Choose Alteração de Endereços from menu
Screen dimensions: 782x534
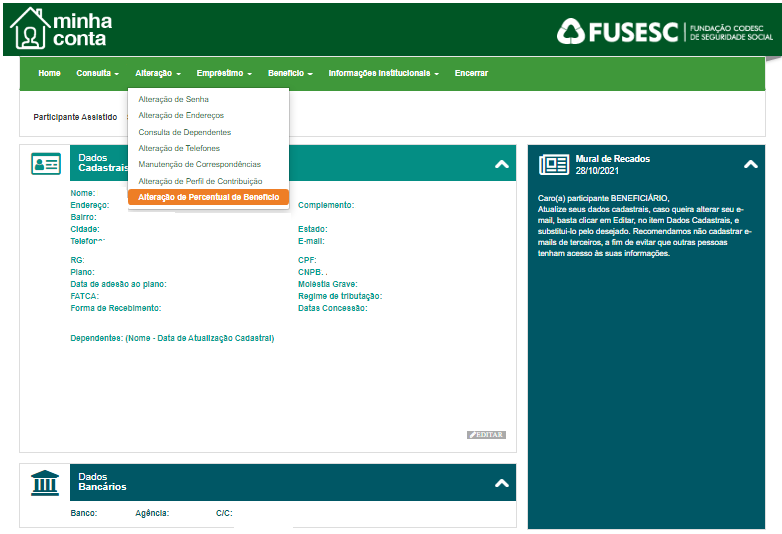click(x=181, y=116)
